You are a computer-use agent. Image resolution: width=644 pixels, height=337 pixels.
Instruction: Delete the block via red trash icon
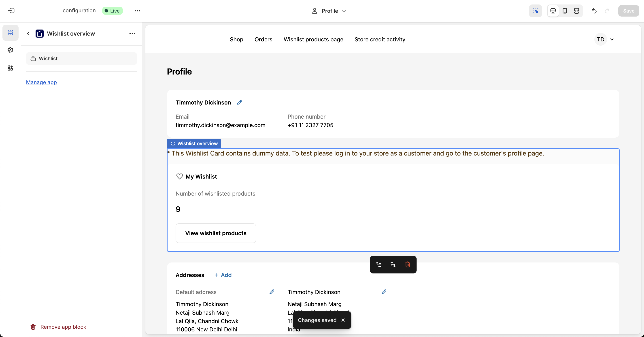pyautogui.click(x=408, y=264)
